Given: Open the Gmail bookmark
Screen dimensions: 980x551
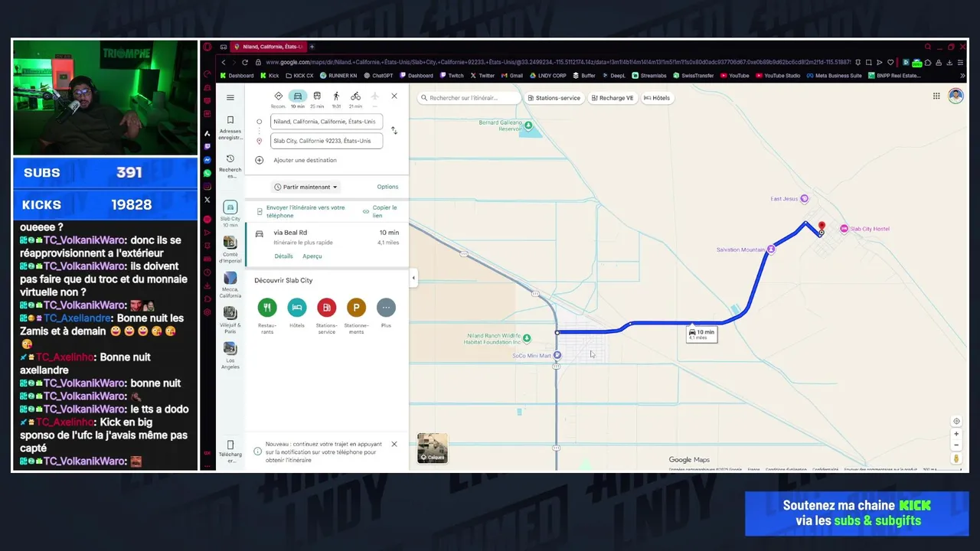Looking at the screenshot, I should coord(512,76).
